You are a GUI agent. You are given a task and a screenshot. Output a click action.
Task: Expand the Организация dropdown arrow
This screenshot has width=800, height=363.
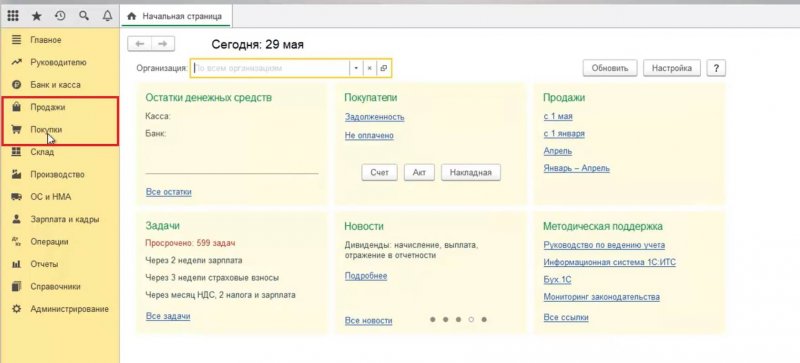[x=356, y=68]
